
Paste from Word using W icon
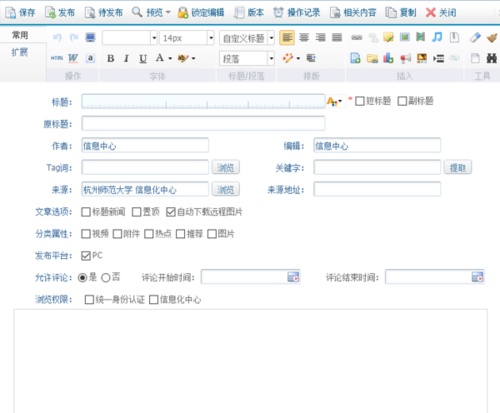(73, 58)
